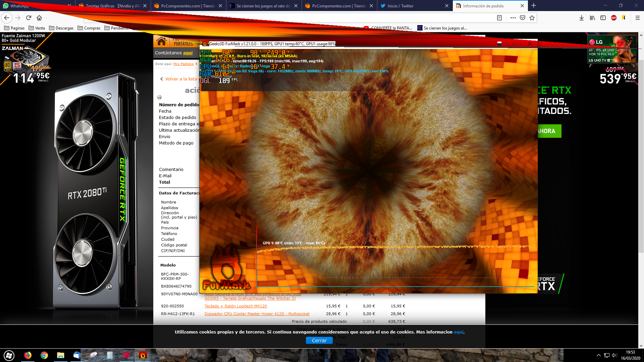The image size is (644, 362).
Task: Close the Información de pedido tab
Action: point(522,6)
